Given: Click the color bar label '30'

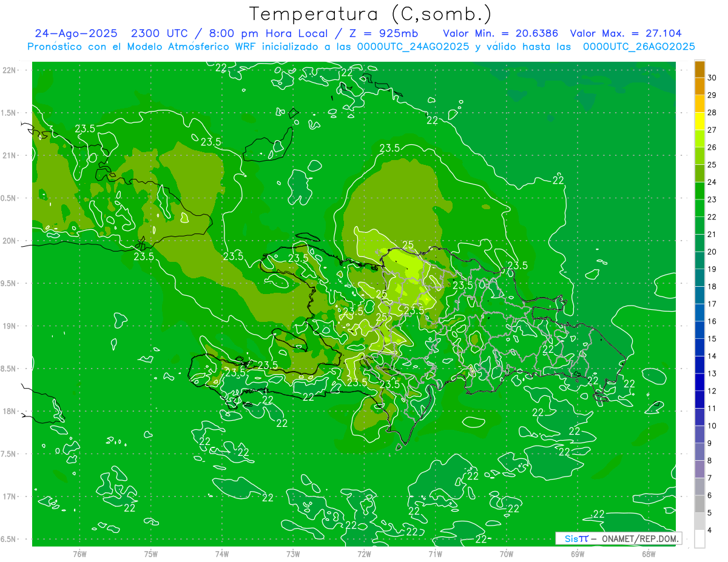Looking at the screenshot, I should (x=712, y=78).
